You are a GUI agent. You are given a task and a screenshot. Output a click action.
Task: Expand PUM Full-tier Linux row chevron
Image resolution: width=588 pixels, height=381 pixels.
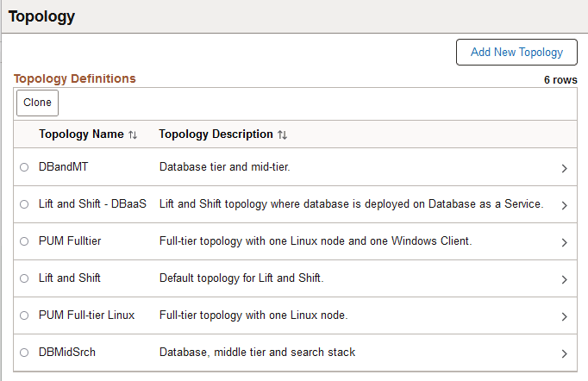(564, 316)
